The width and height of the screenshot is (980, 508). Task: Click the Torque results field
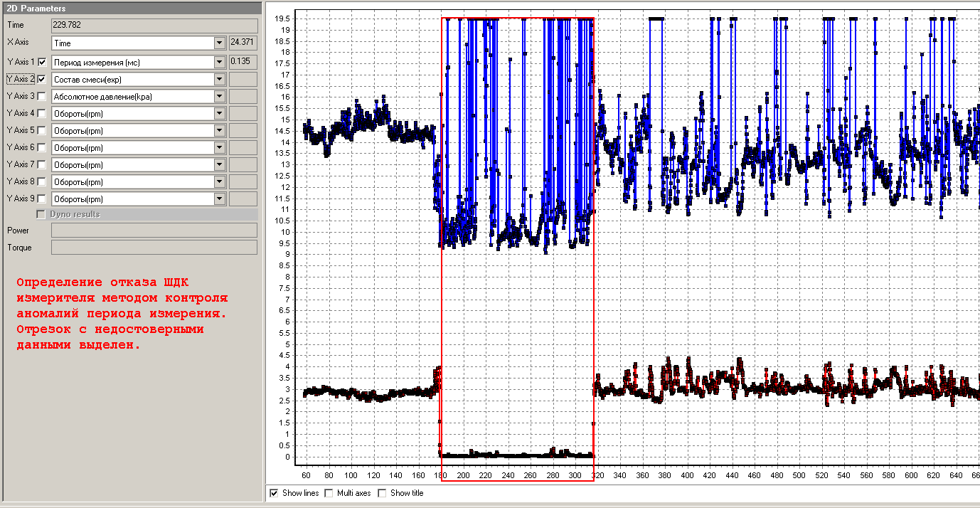click(154, 248)
